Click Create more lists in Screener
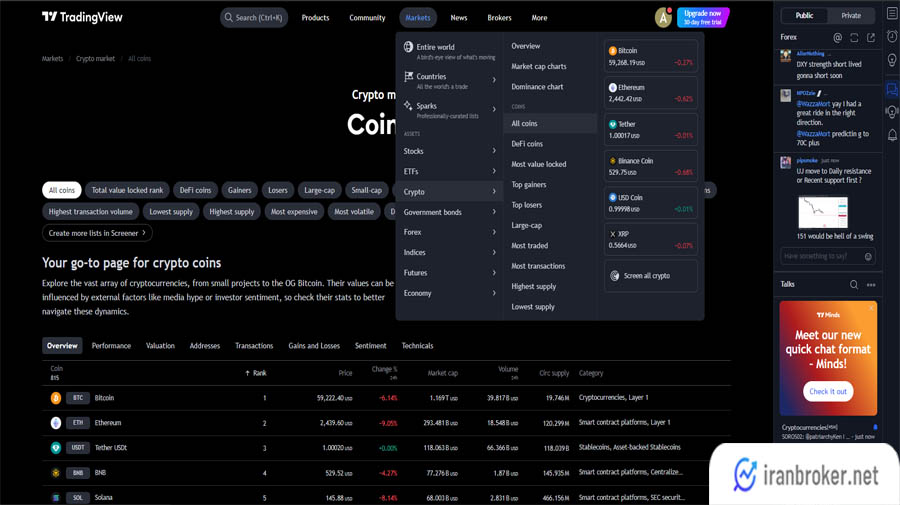 98,233
